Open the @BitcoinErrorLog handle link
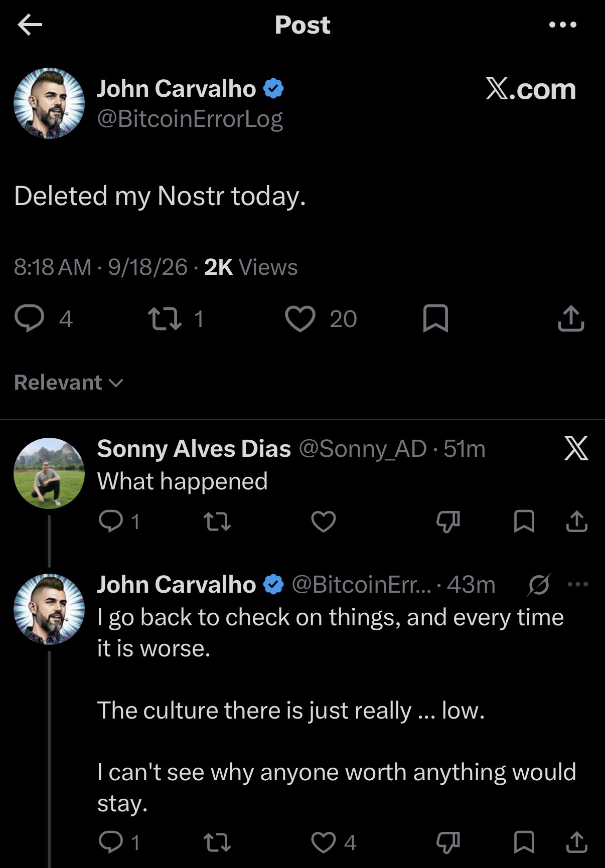The image size is (605, 868). 190,119
